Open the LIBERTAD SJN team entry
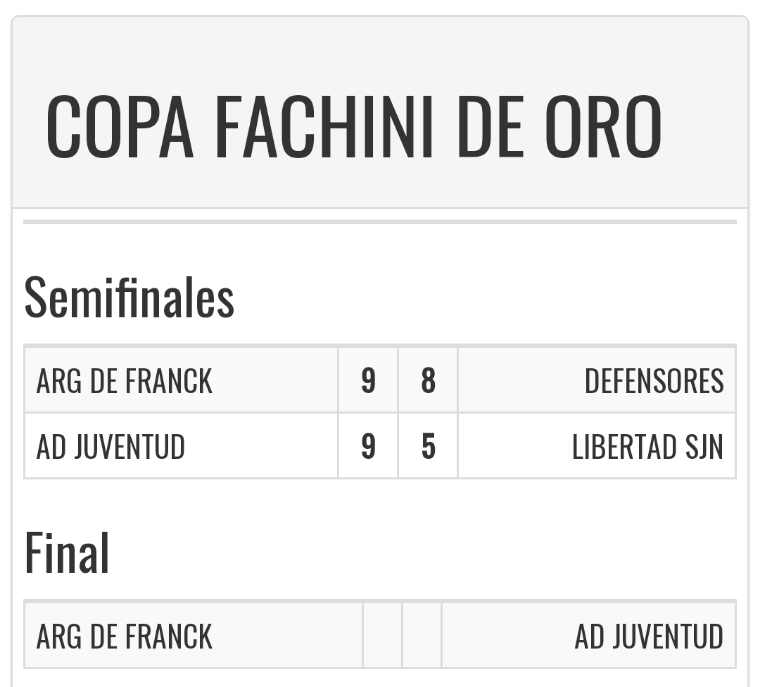This screenshot has width=760, height=687. (647, 446)
